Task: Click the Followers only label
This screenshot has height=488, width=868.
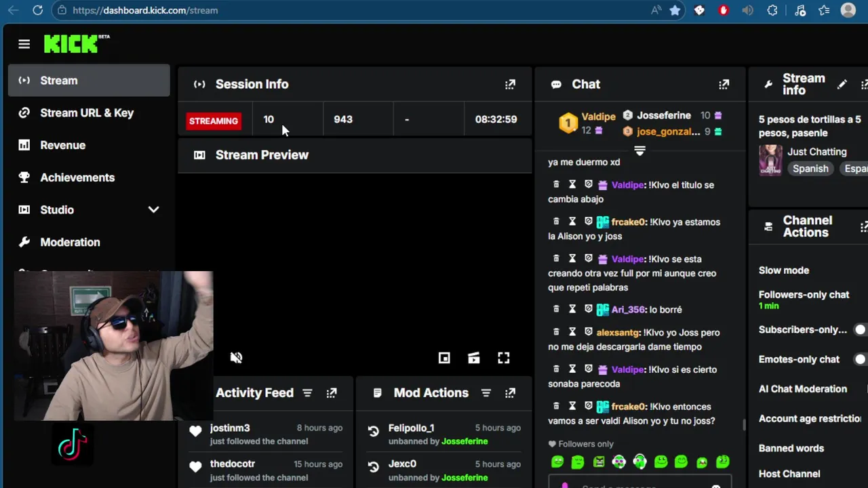Action: click(x=586, y=444)
